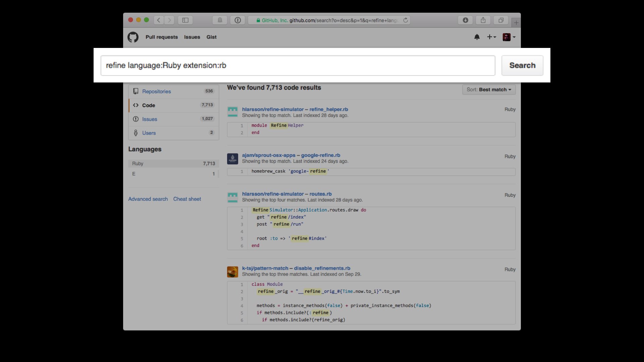Click the k-tsj user avatar
Screen dimensions: 644x362
click(232, 272)
